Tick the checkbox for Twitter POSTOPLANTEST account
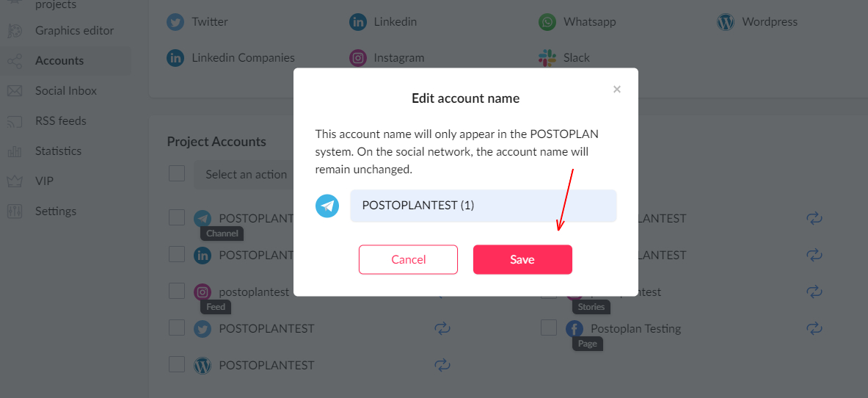The image size is (868, 398). coord(177,328)
